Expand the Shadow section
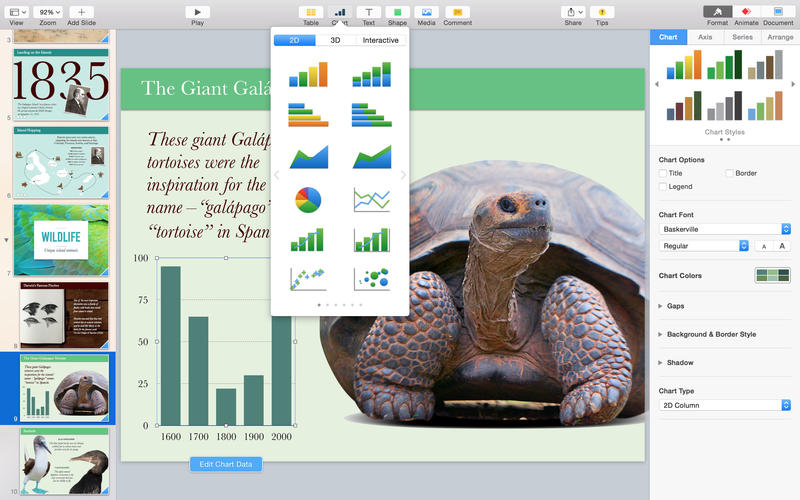 660,363
